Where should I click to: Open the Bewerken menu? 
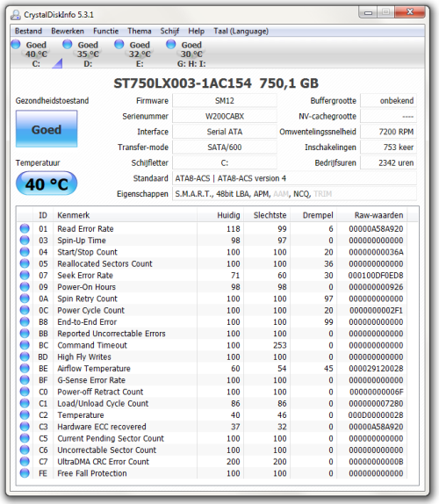tap(68, 32)
